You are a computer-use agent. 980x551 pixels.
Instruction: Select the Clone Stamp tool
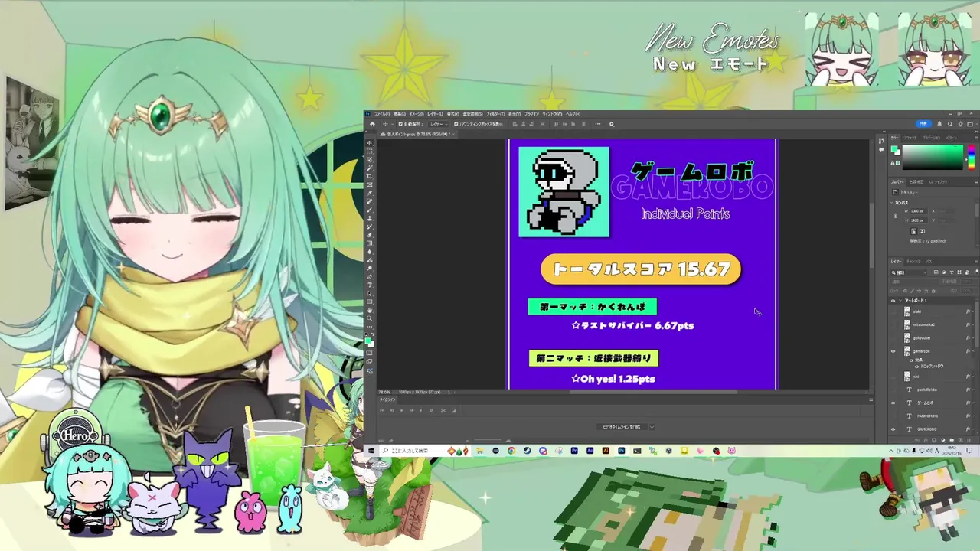(x=371, y=217)
